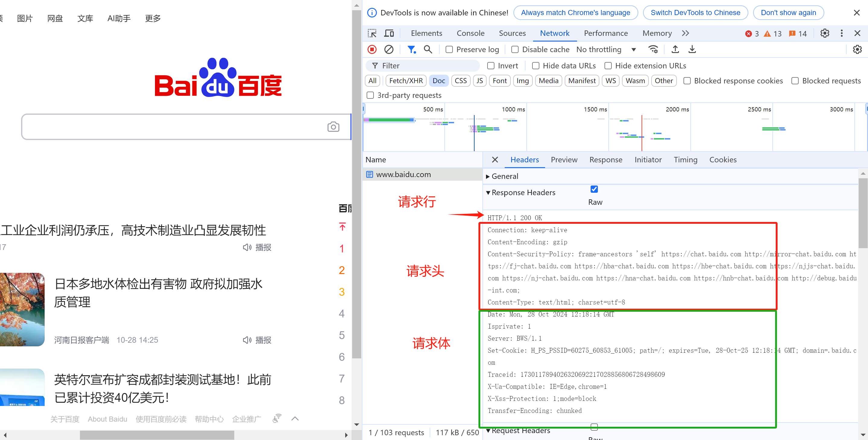The height and width of the screenshot is (440, 868).
Task: Enable Preserve log checkbox
Action: tap(449, 49)
